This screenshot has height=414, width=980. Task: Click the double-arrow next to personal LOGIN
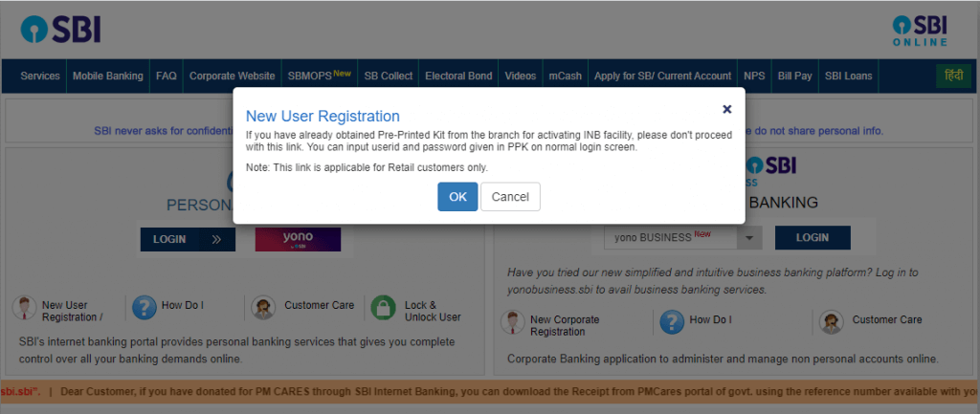[x=217, y=239]
